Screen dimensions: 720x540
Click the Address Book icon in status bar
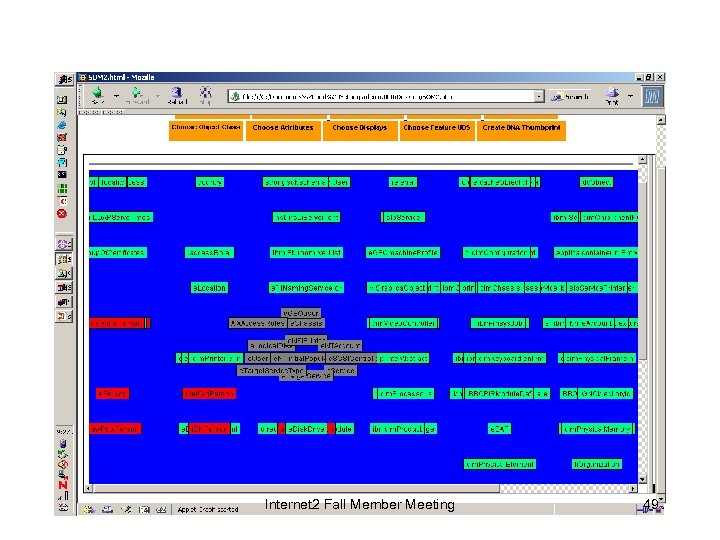click(x=144, y=509)
